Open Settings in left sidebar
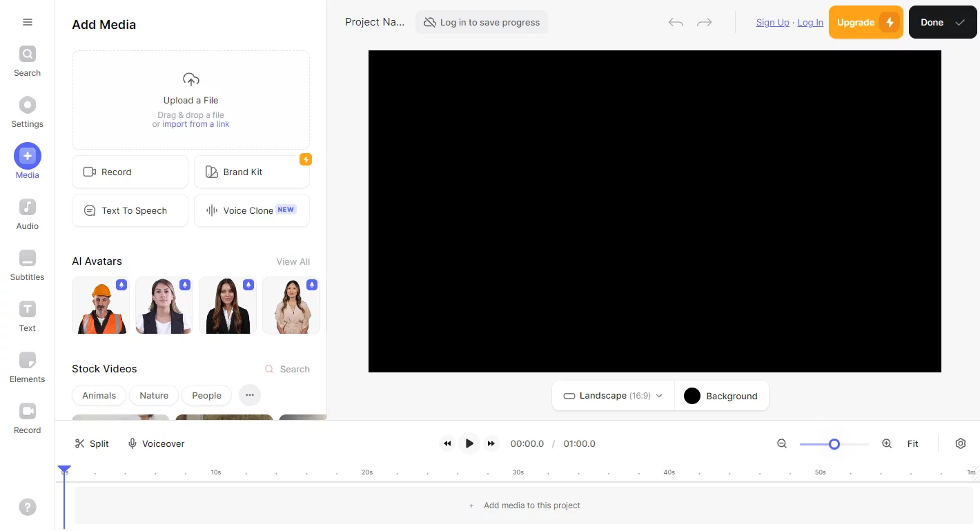Screen dimensions: 980x531 (x=28, y=112)
